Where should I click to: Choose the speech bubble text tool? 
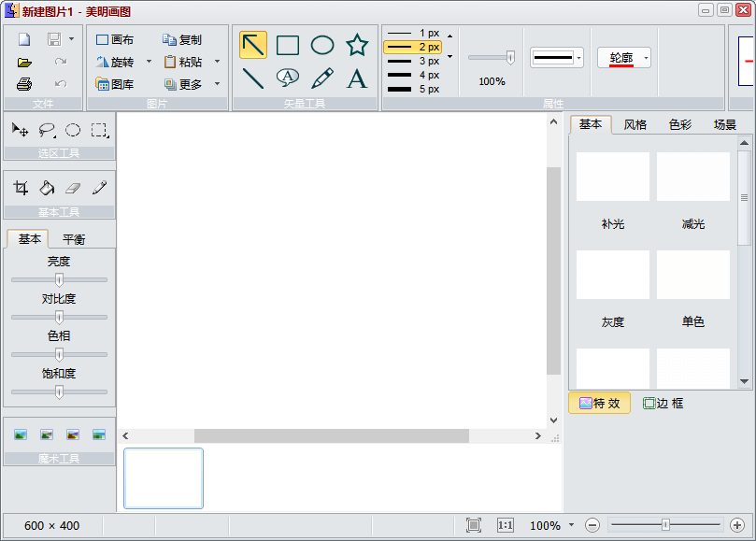288,78
